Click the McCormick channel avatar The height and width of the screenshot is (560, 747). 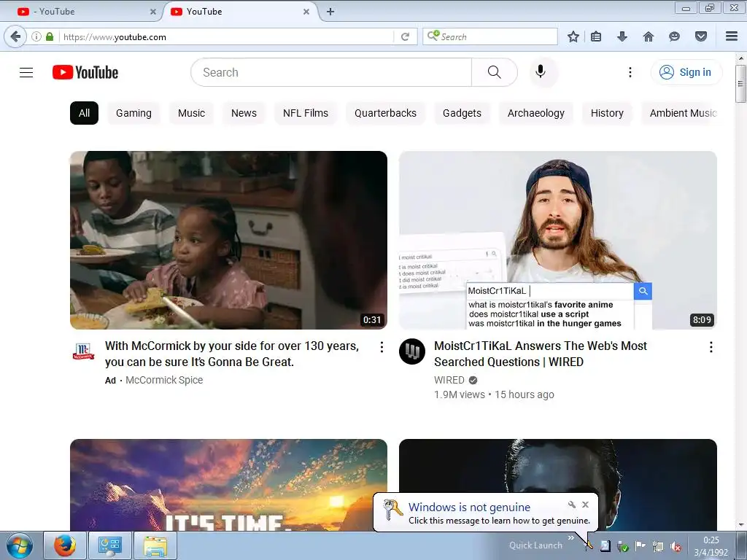pos(83,351)
